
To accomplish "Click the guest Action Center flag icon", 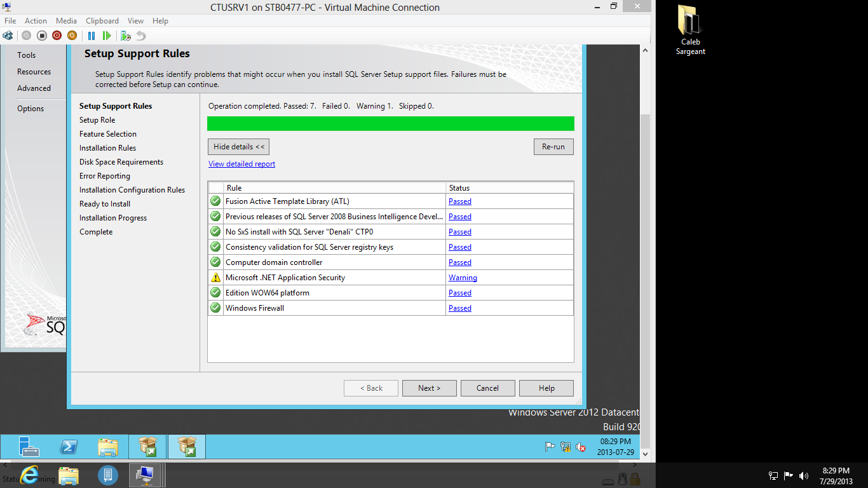I will tap(550, 447).
